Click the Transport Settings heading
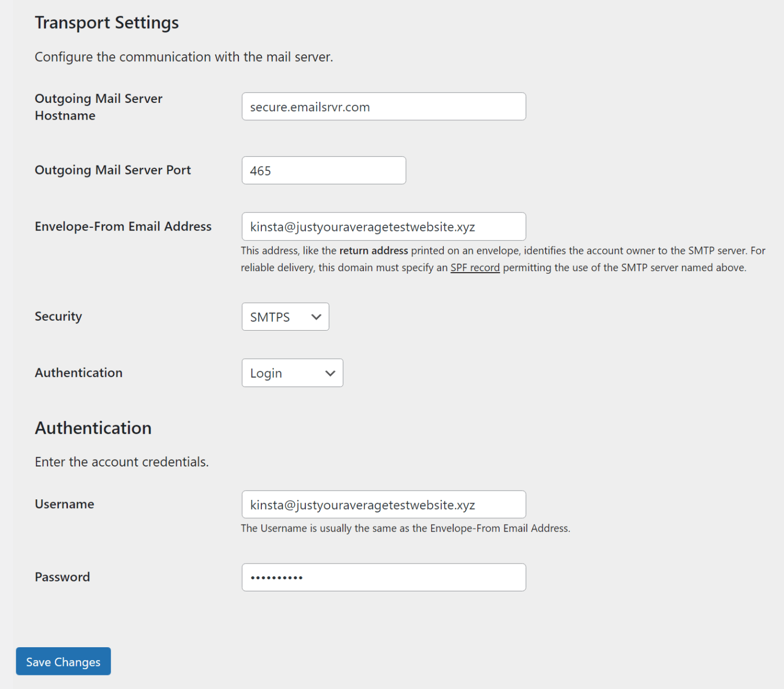The height and width of the screenshot is (689, 784). [x=107, y=22]
